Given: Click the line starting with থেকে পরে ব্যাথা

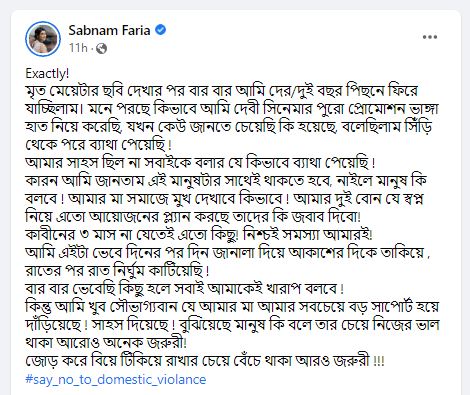Looking at the screenshot, I should (x=98, y=145).
